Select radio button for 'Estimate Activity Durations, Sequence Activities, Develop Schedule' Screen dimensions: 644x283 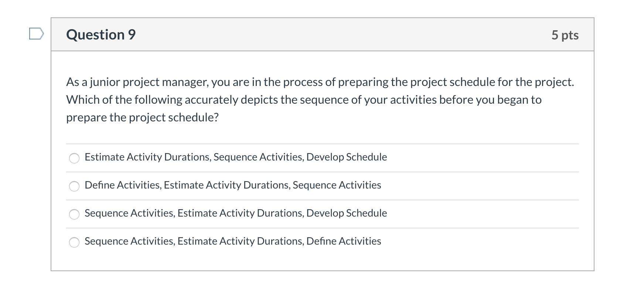coord(74,158)
